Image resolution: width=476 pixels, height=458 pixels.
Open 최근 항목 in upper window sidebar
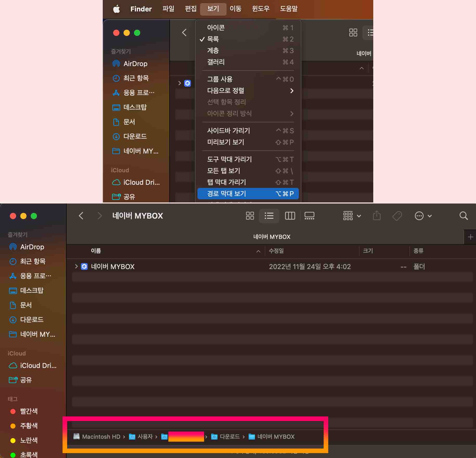tap(131, 78)
